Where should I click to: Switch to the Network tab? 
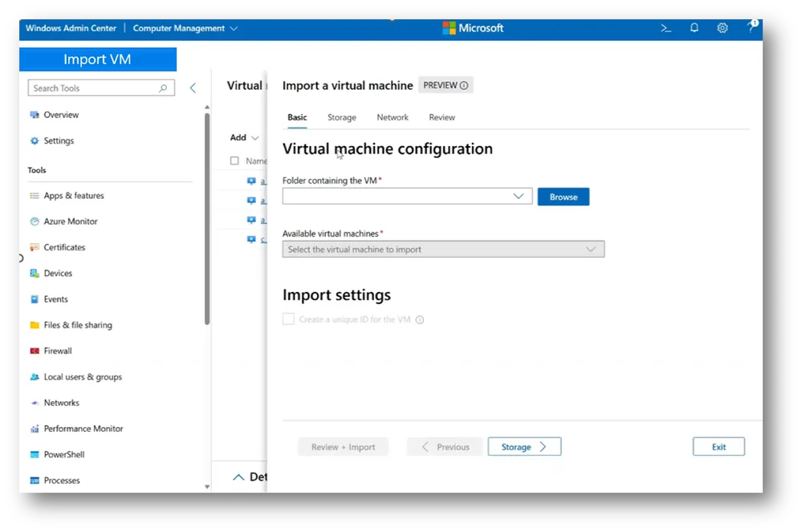393,117
